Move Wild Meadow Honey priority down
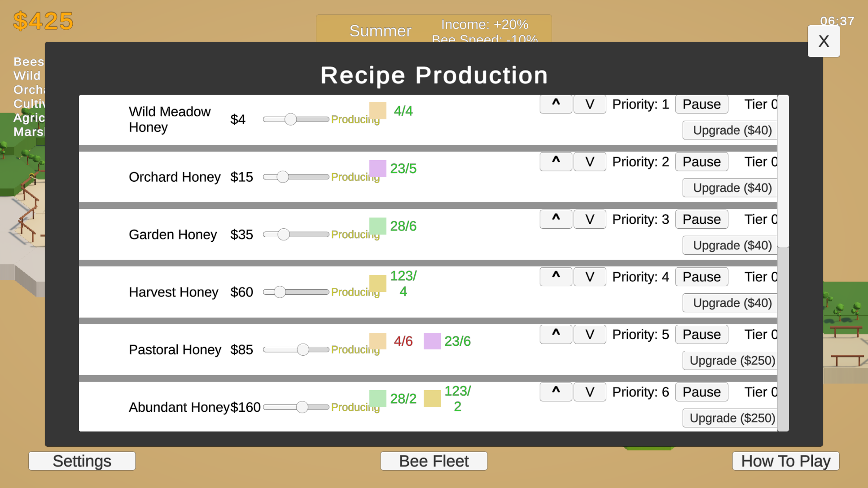 590,104
